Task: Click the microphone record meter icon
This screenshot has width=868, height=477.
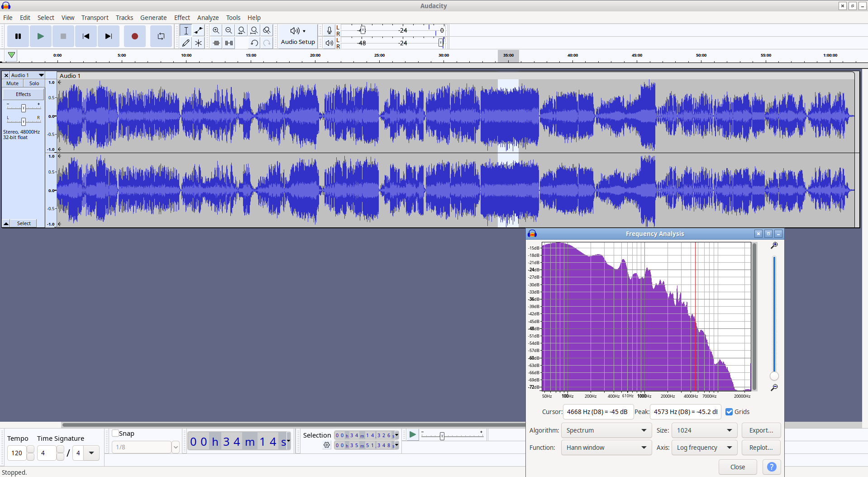Action: [329, 30]
